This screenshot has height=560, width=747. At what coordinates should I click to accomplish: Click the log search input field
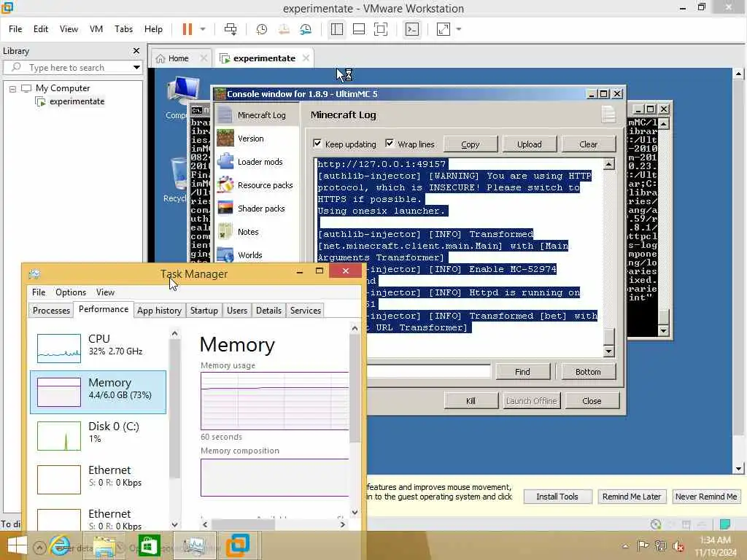[428, 371]
